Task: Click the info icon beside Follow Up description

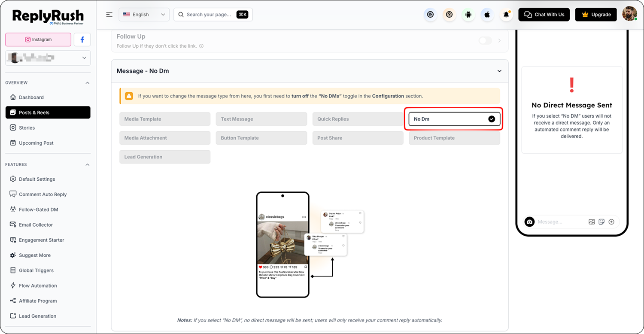Action: tap(201, 46)
